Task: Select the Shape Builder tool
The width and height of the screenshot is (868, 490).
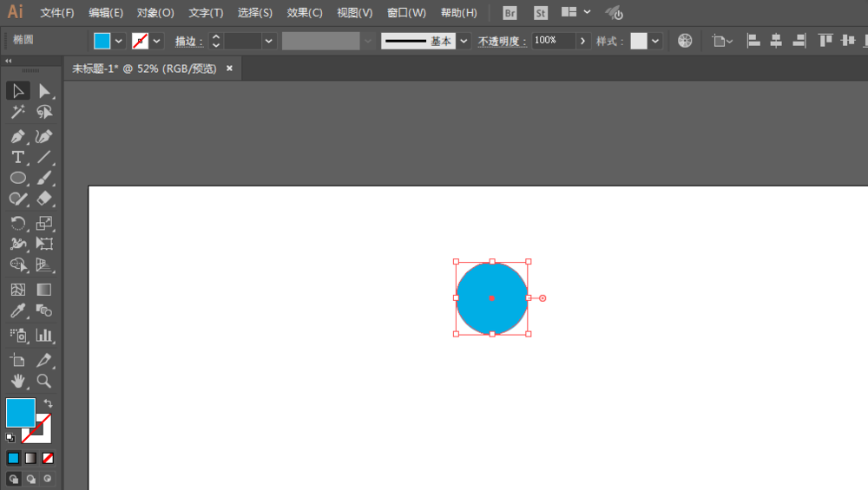Action: pyautogui.click(x=17, y=265)
